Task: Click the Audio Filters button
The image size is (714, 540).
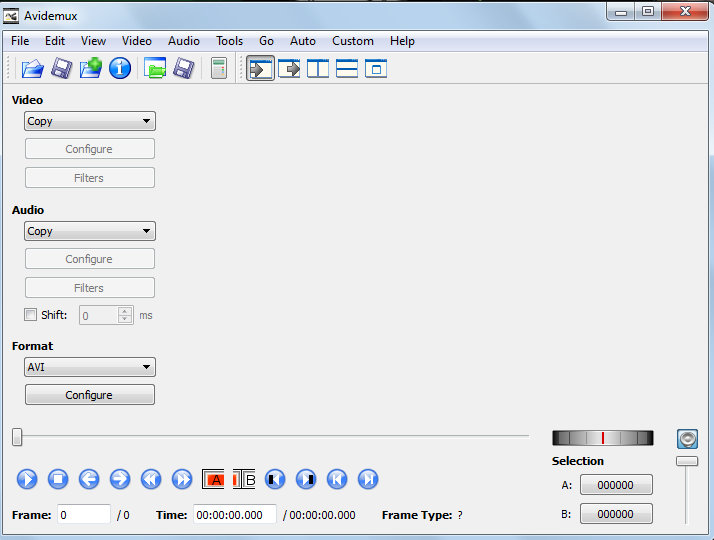Action: coord(90,288)
